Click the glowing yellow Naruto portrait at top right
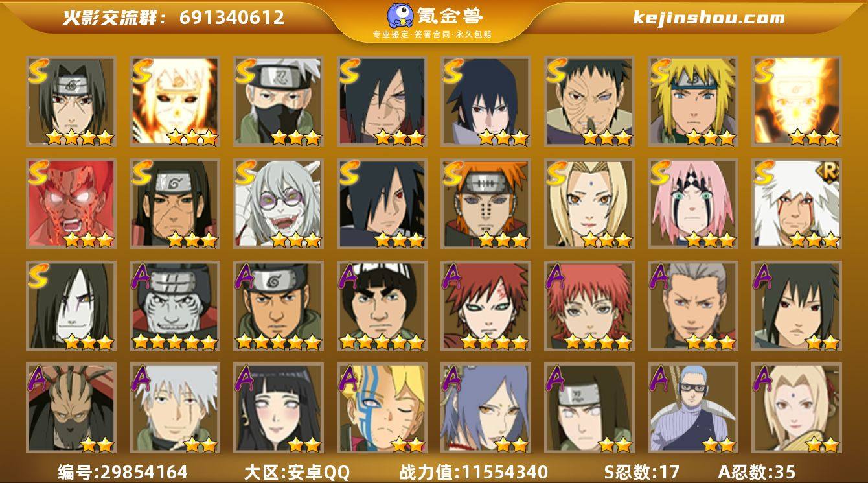Viewport: 868px width, 483px height. (x=796, y=101)
